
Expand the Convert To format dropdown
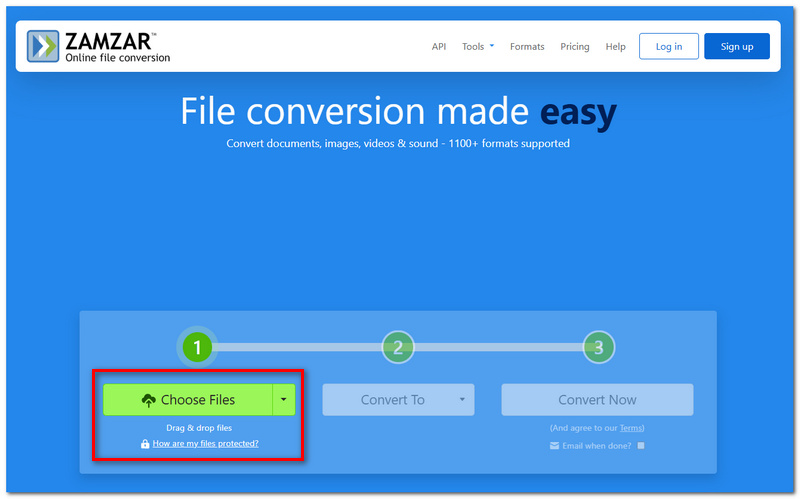pos(398,400)
